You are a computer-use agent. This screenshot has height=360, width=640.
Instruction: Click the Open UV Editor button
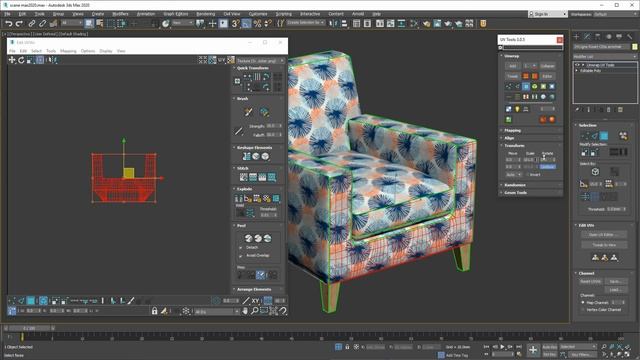tap(604, 235)
